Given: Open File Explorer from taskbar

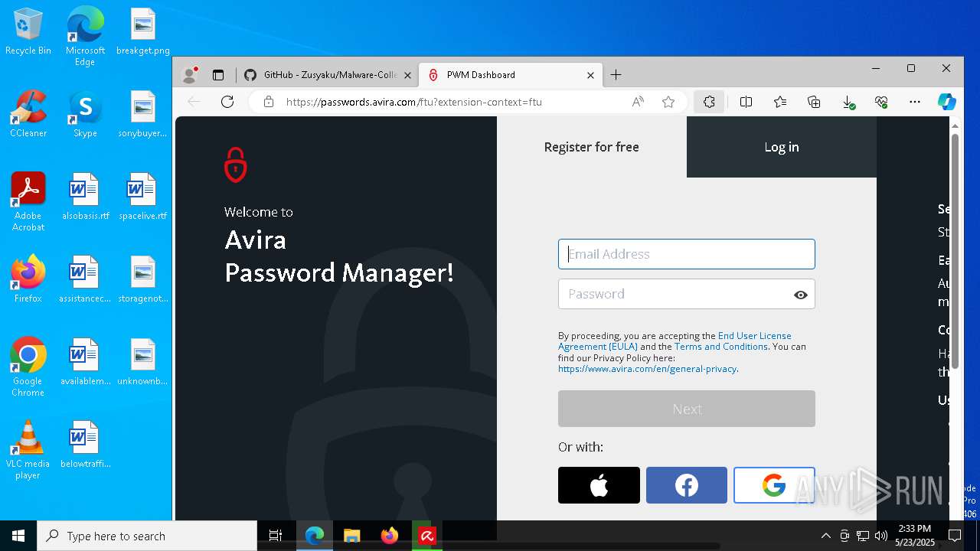Looking at the screenshot, I should coord(351,536).
